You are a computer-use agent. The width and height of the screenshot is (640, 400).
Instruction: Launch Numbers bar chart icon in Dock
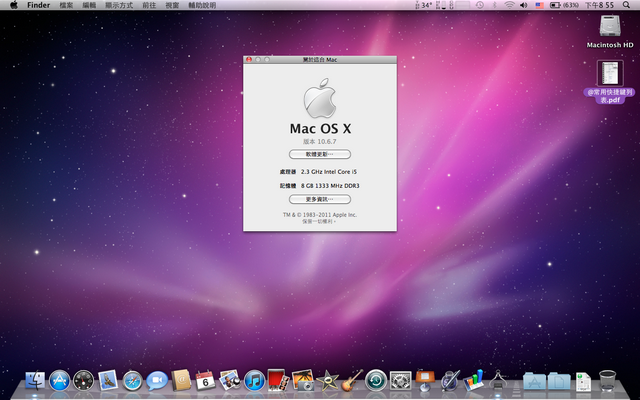(x=473, y=380)
